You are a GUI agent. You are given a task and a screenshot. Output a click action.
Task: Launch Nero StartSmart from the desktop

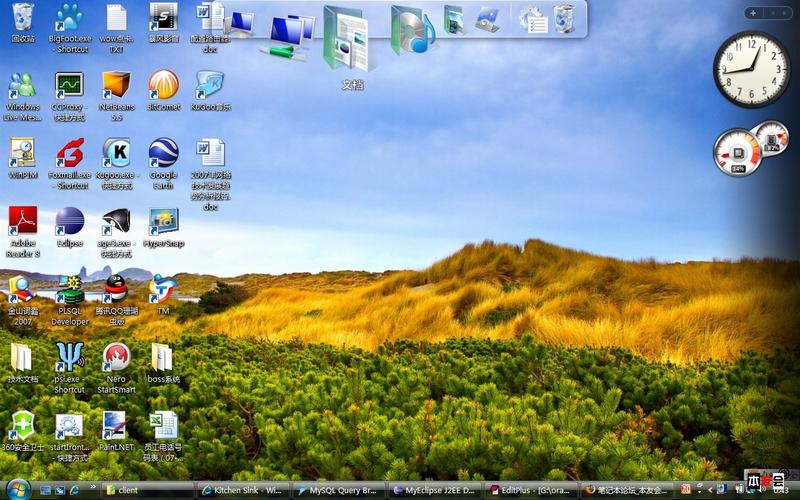click(x=116, y=357)
